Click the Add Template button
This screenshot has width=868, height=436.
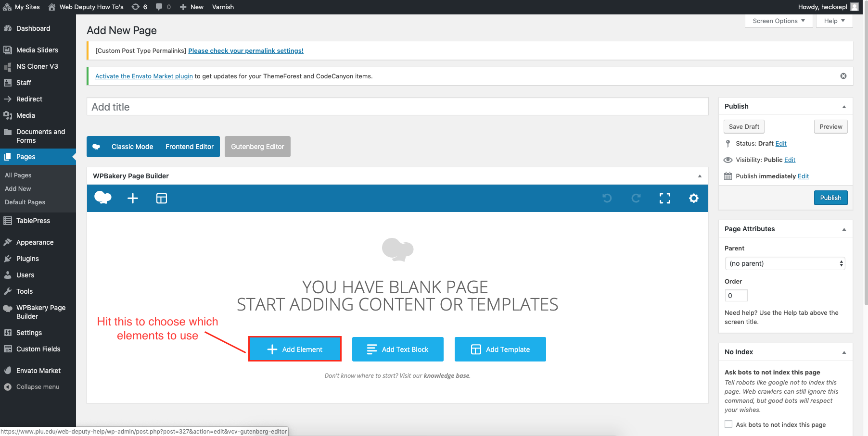(500, 349)
